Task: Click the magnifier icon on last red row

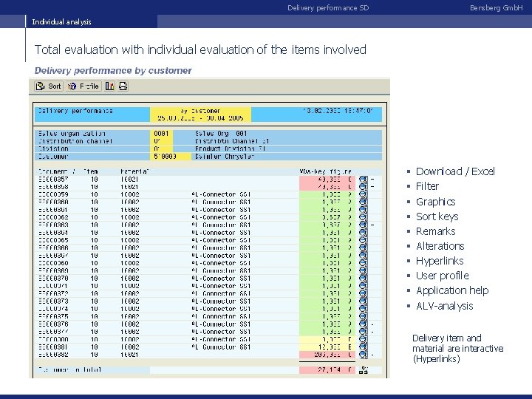Action: click(x=363, y=355)
